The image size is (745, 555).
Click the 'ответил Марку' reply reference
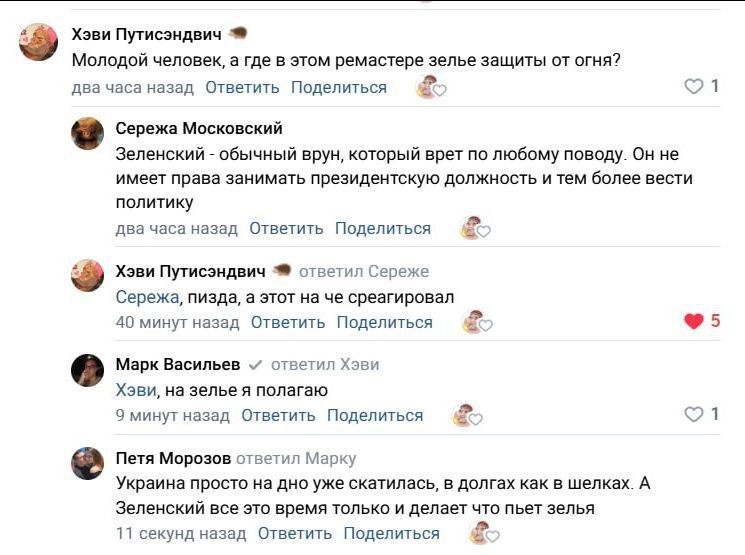(296, 458)
